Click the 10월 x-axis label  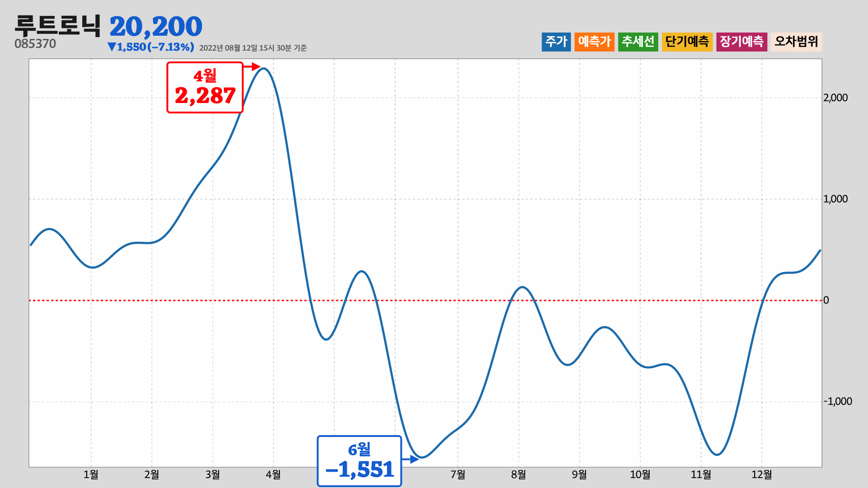pos(640,474)
